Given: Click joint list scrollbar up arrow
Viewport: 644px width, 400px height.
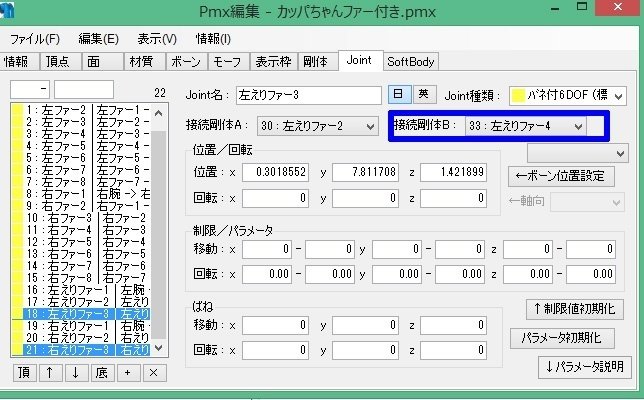Looking at the screenshot, I should point(159,113).
